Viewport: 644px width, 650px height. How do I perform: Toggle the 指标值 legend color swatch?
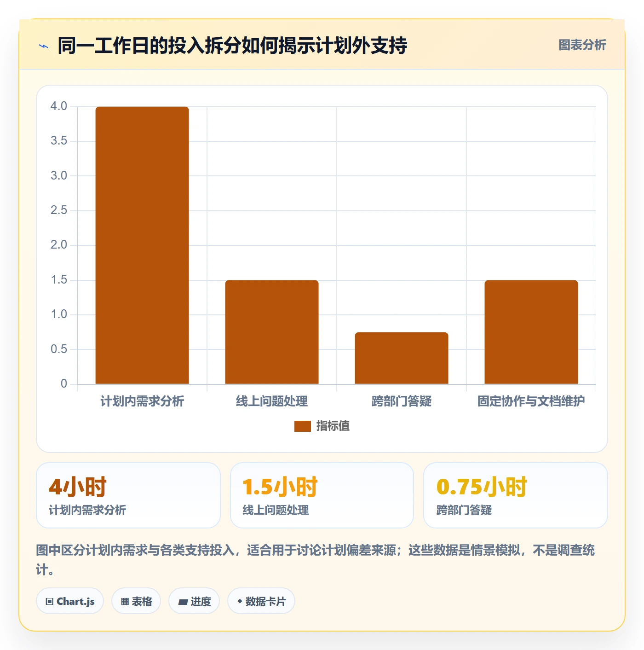click(303, 426)
